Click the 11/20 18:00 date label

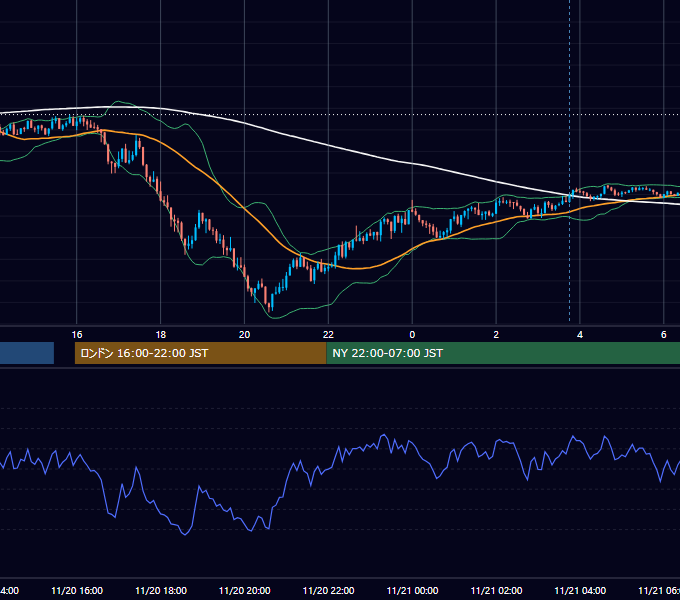(x=161, y=590)
